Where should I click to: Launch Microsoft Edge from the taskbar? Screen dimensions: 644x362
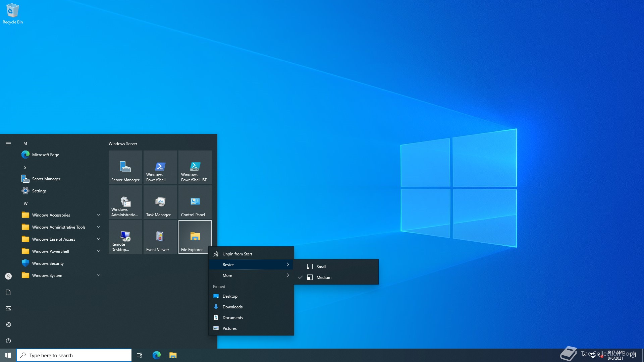click(x=157, y=355)
